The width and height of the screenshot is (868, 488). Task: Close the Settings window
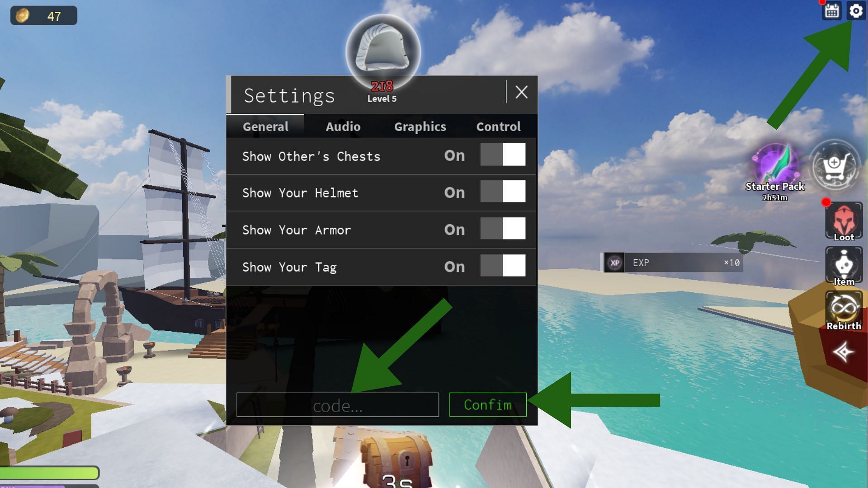tap(520, 92)
